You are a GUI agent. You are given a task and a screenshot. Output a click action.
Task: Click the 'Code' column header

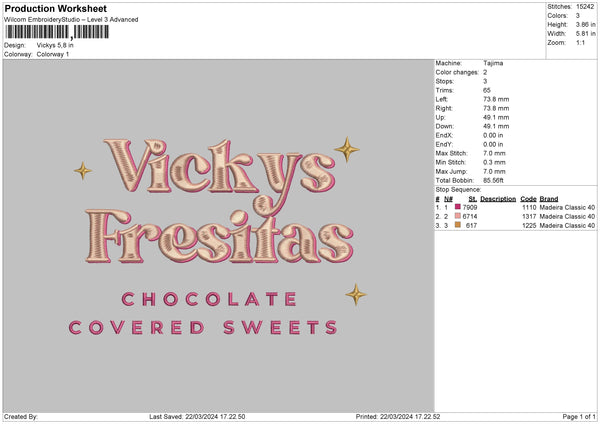click(528, 199)
